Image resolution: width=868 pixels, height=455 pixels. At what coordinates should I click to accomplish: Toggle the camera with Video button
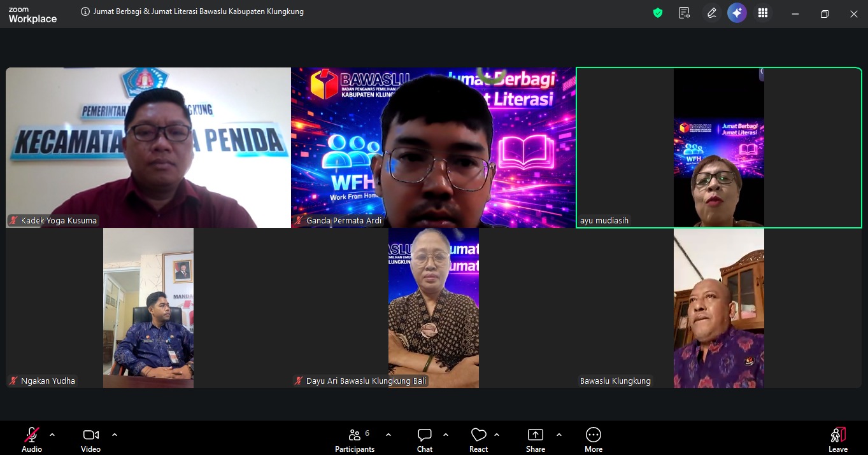point(90,440)
